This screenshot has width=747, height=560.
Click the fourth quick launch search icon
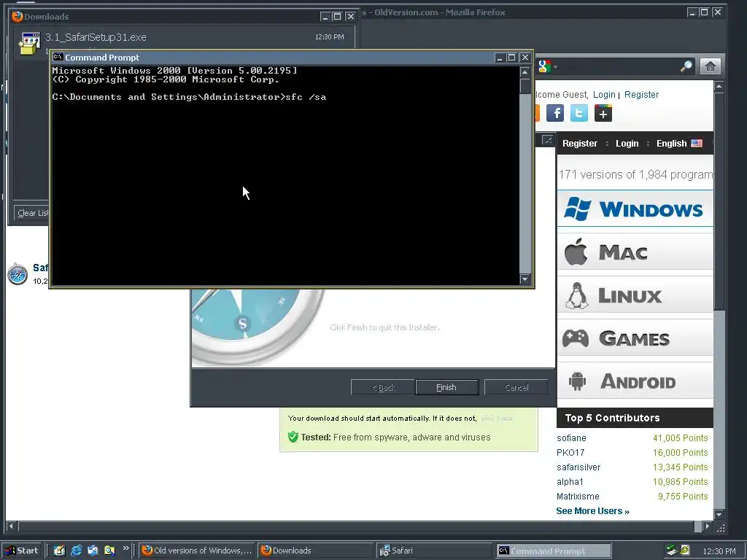(x=109, y=551)
